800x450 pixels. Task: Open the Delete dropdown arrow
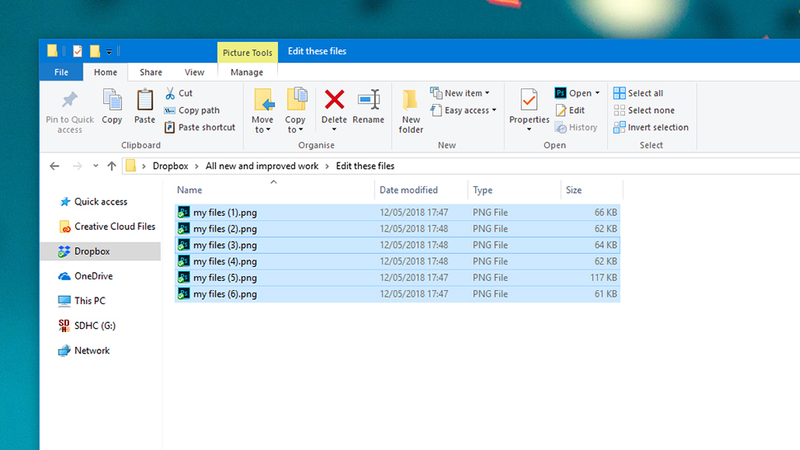(x=334, y=130)
